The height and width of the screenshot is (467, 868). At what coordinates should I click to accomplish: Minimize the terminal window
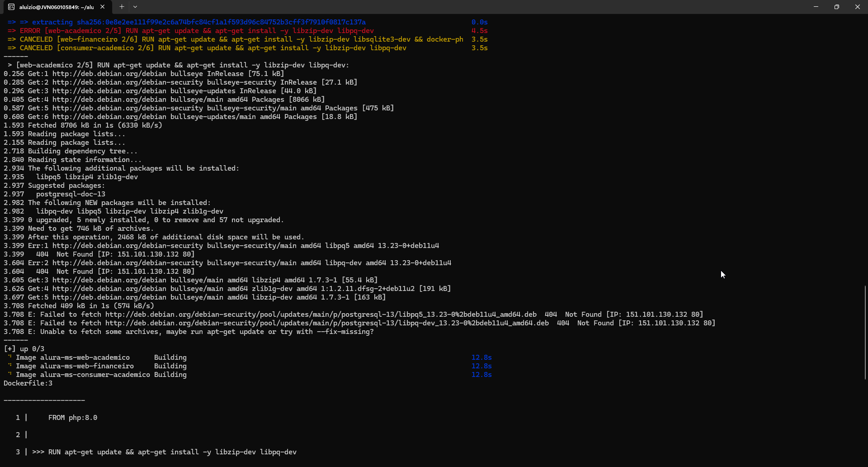pyautogui.click(x=816, y=7)
